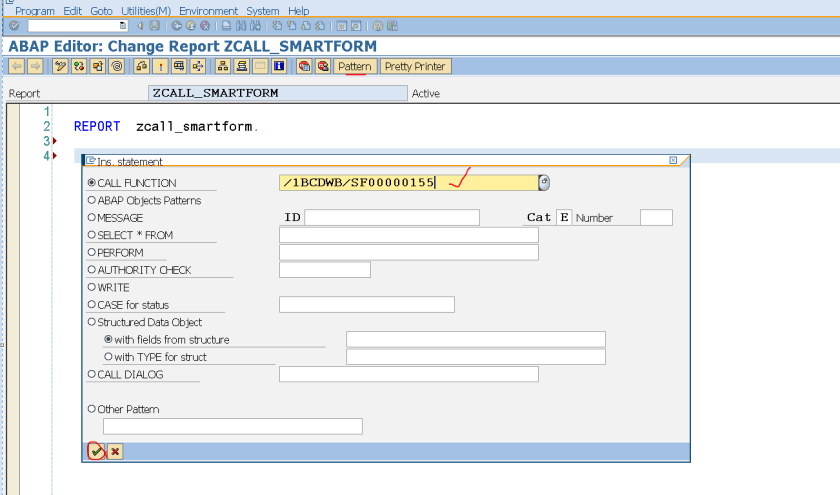
Task: Click the Display/Change pencil toggle icon
Action: pos(61,67)
